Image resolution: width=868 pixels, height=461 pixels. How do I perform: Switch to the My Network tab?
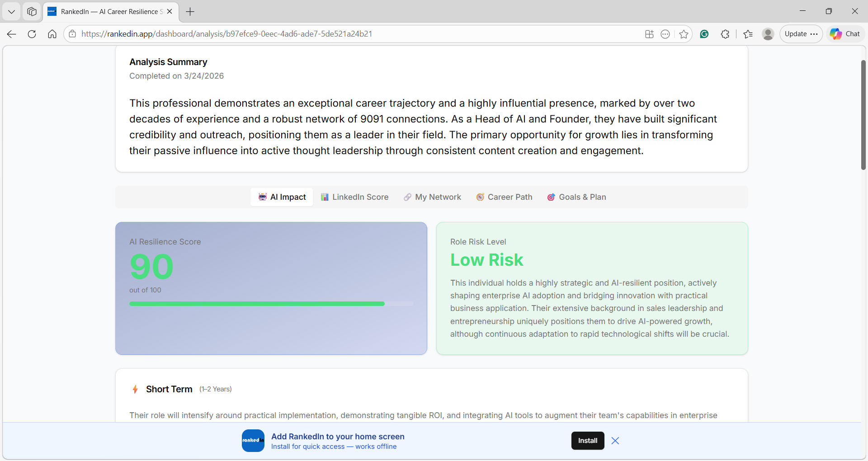[432, 197]
